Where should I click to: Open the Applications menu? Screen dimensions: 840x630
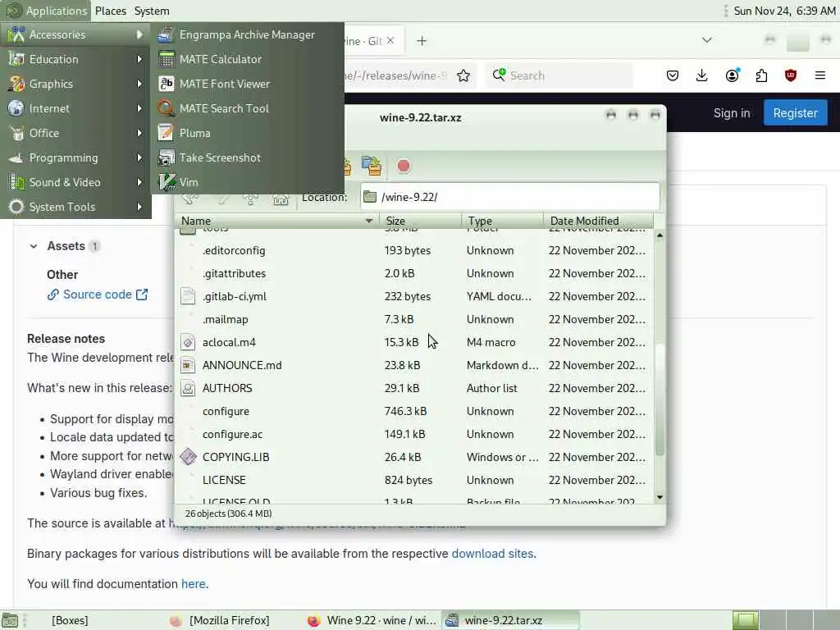[46, 11]
